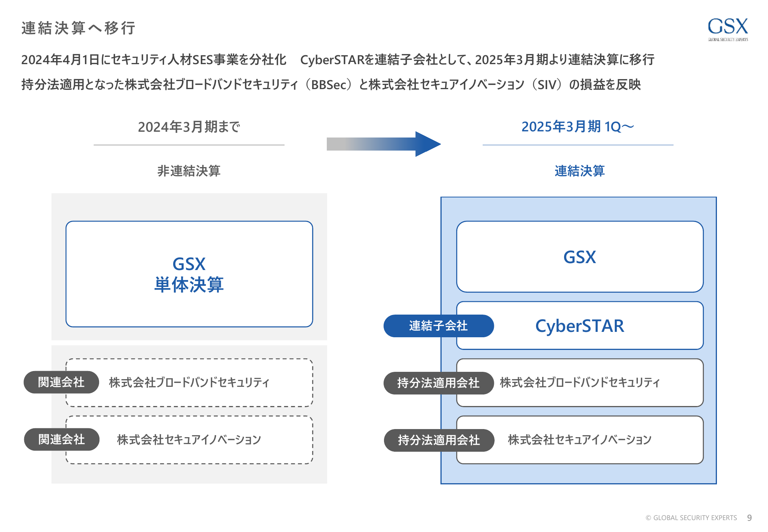This screenshot has height=532, width=768.
Task: Click 株式会社ブロードバンドセキュリティ in the blue panel
Action: point(580,382)
